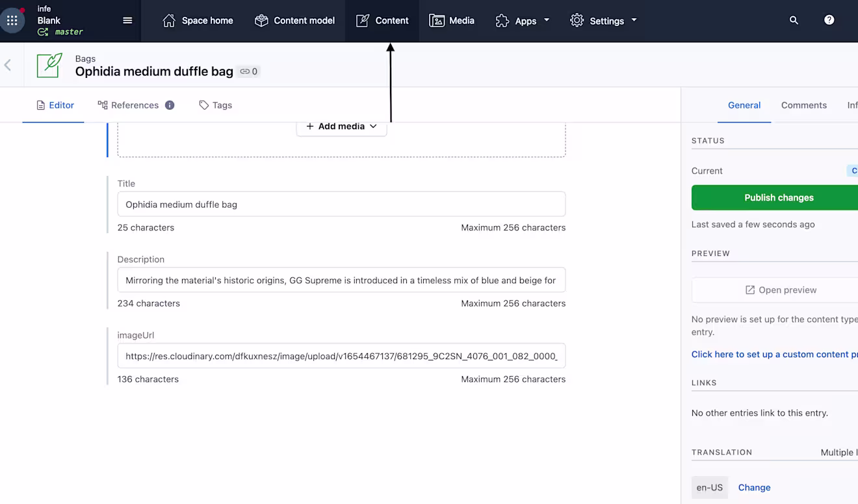Image resolution: width=858 pixels, height=504 pixels.
Task: Open the help question mark icon
Action: click(x=829, y=20)
